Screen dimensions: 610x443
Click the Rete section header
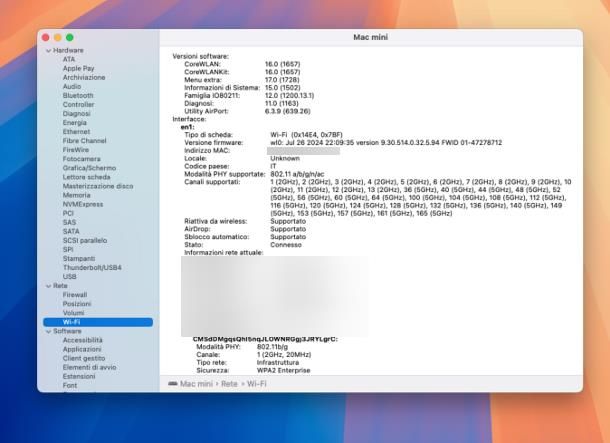coord(60,285)
